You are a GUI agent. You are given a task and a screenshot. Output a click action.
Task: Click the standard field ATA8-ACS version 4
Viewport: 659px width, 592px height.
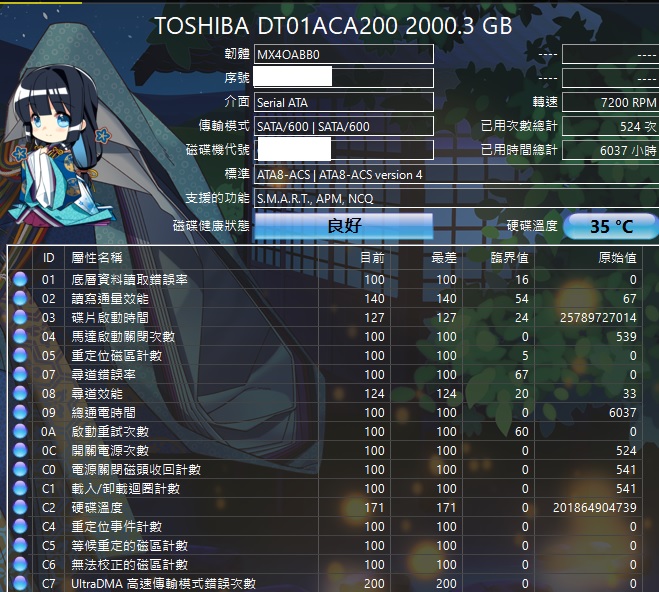[456, 174]
